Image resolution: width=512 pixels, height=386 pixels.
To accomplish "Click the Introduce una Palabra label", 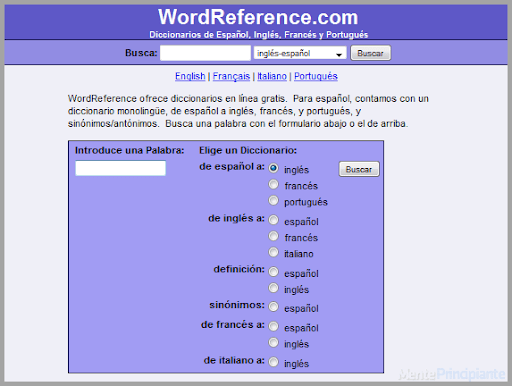I will [130, 150].
